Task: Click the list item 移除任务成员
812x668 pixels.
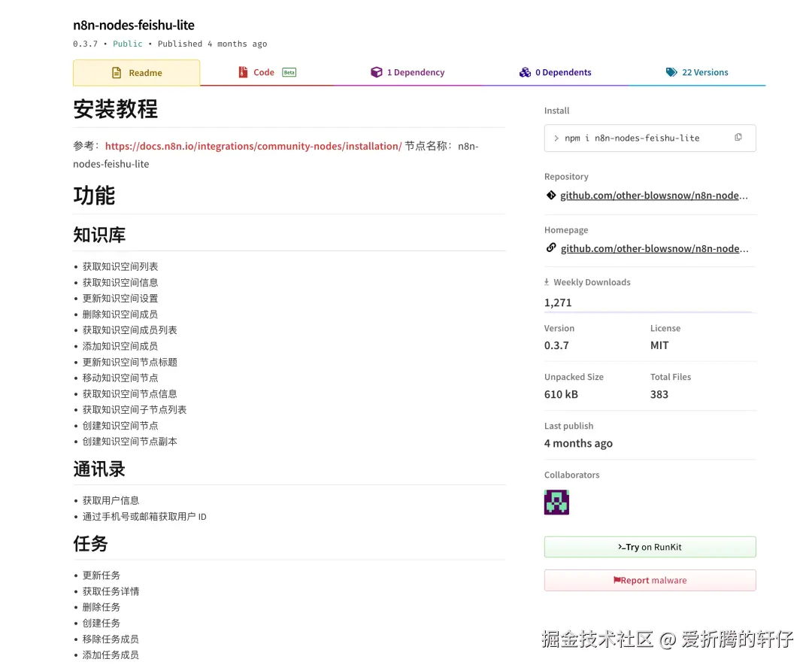Action: point(111,639)
